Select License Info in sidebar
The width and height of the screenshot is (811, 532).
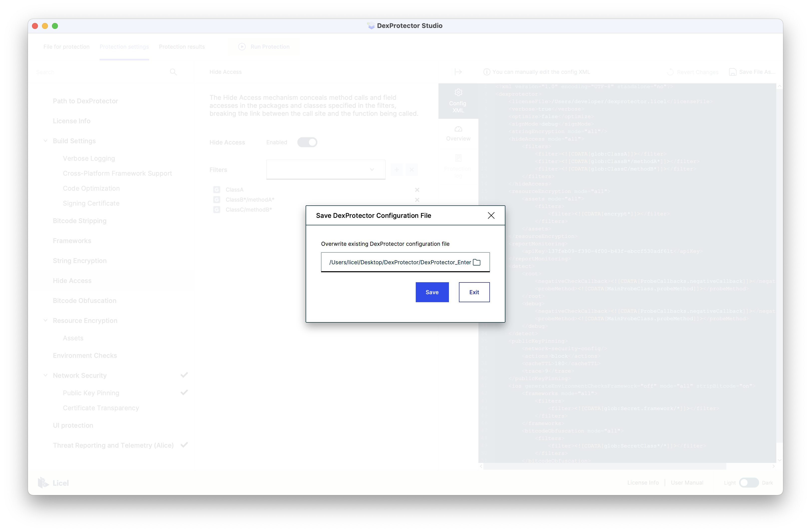click(x=72, y=121)
